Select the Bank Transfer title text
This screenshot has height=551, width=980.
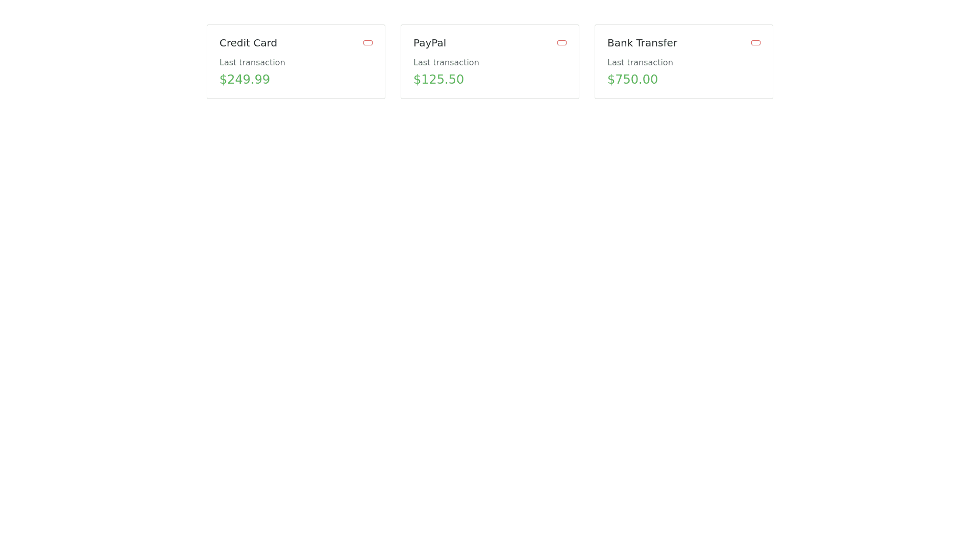click(x=642, y=43)
